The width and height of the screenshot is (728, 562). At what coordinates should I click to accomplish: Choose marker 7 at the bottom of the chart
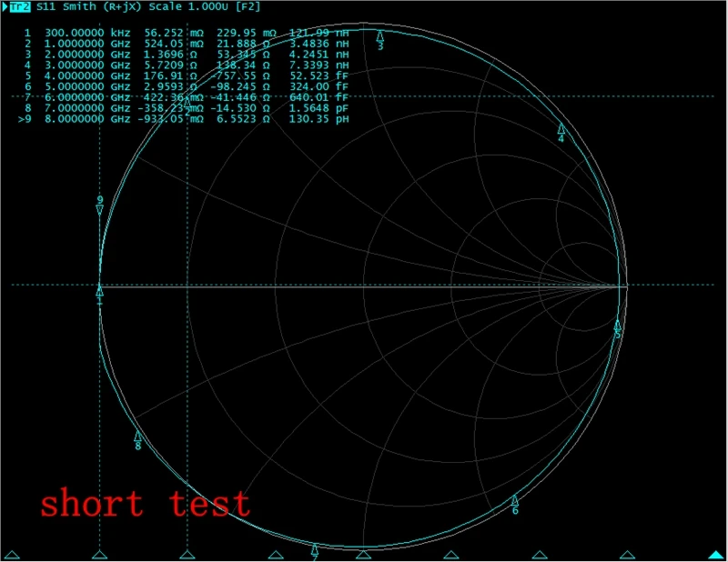coord(315,550)
